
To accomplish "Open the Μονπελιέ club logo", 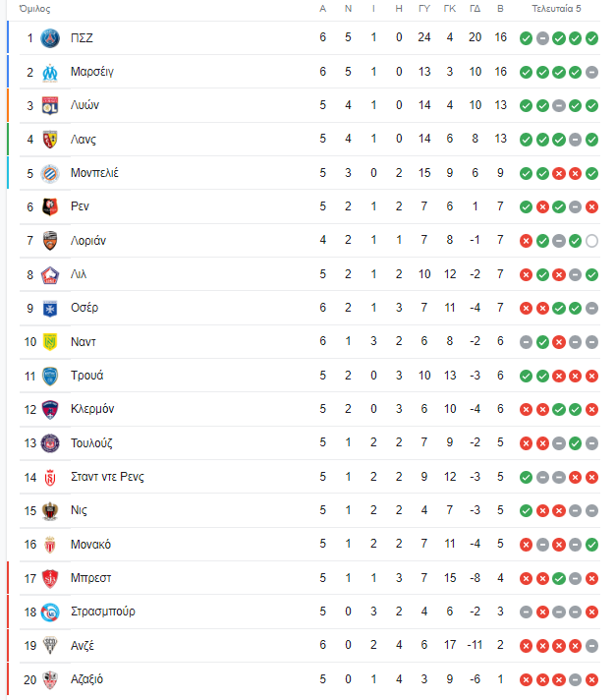I will (50, 173).
